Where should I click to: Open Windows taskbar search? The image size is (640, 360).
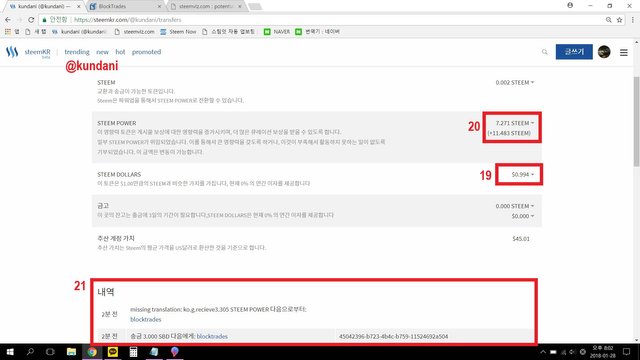pyautogui.click(x=30, y=351)
